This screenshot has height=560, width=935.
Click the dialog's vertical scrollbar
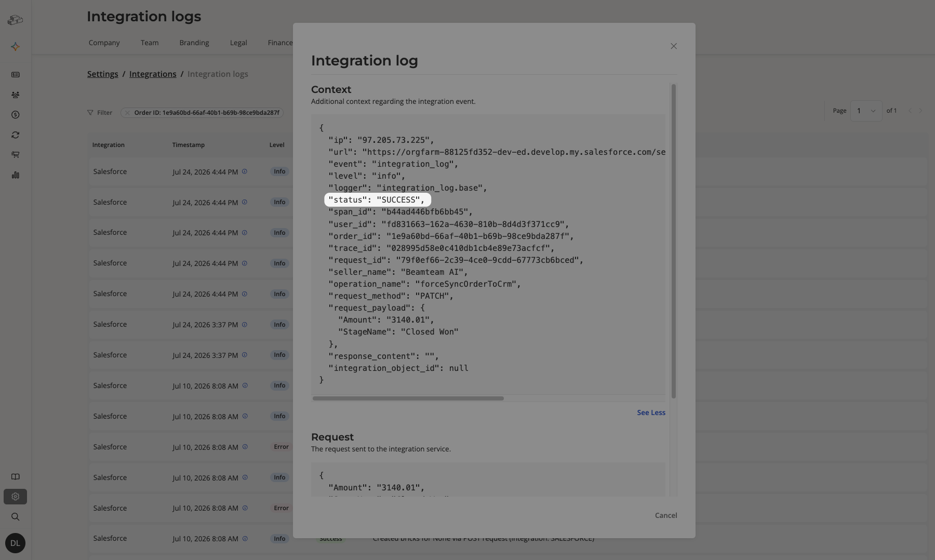[x=674, y=241]
